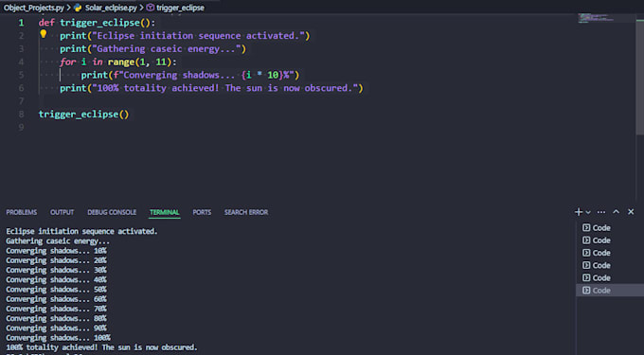Open the Debug Console tab
644x355 pixels.
click(x=112, y=212)
